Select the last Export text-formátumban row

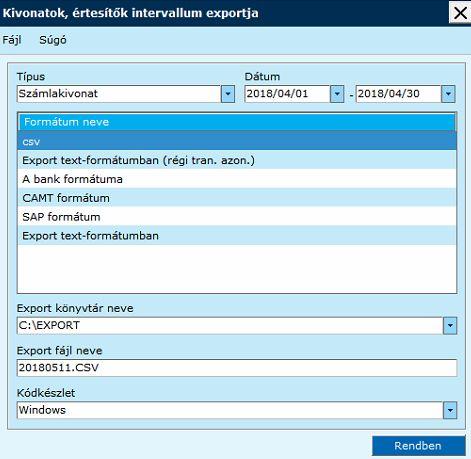point(237,236)
